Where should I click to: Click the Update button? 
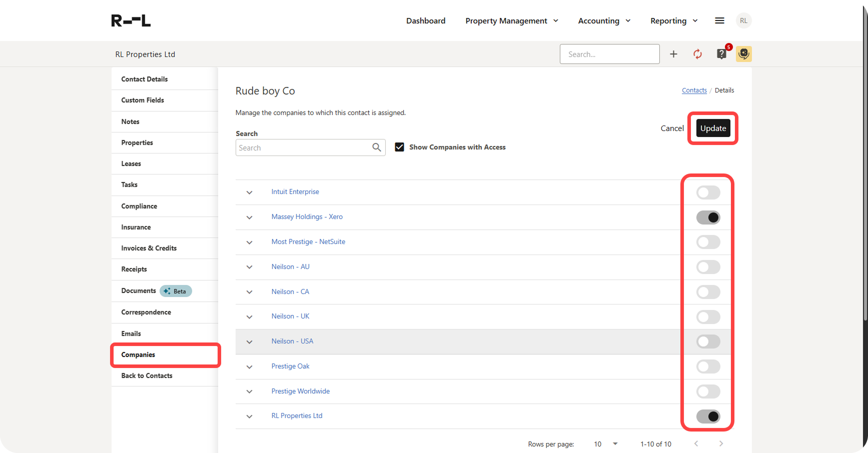coord(713,128)
